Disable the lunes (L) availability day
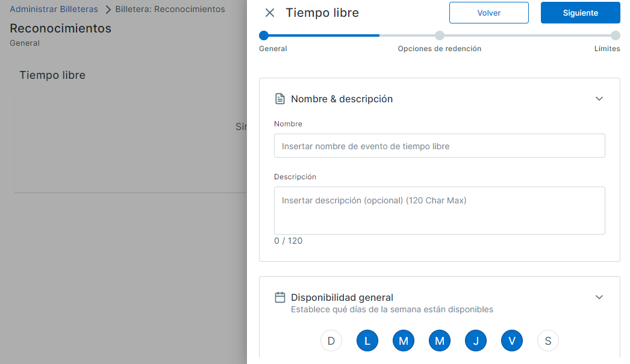This screenshot has width=630, height=364. [367, 341]
